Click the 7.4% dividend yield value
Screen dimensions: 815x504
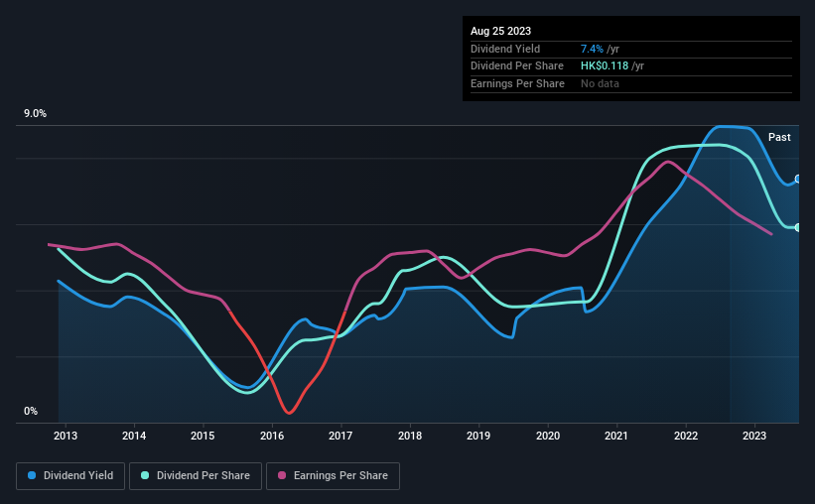pyautogui.click(x=592, y=49)
